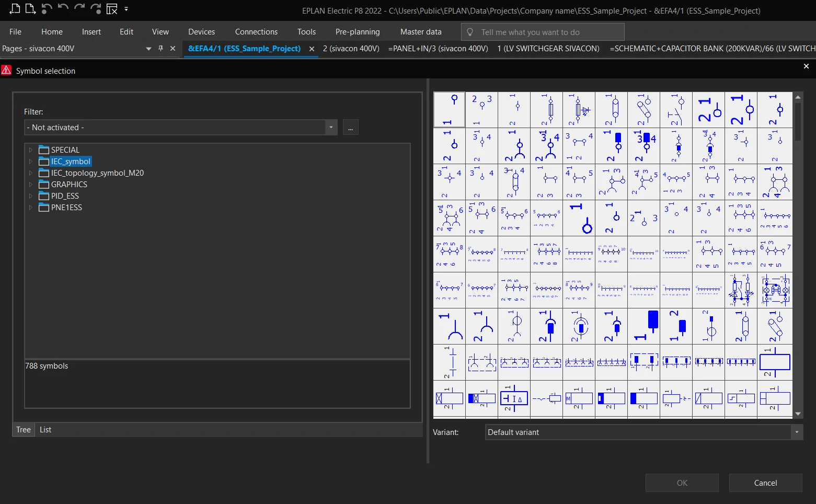Pin the Pages navigator panel

tap(160, 48)
